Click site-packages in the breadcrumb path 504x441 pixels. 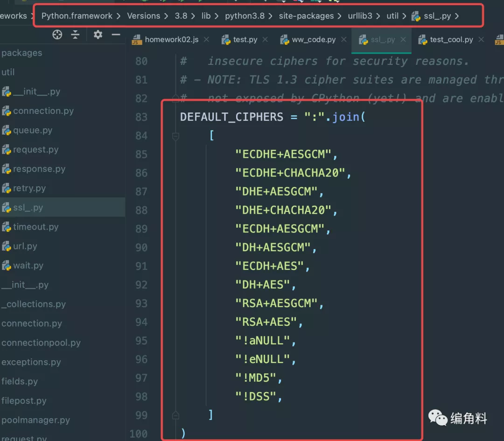306,16
